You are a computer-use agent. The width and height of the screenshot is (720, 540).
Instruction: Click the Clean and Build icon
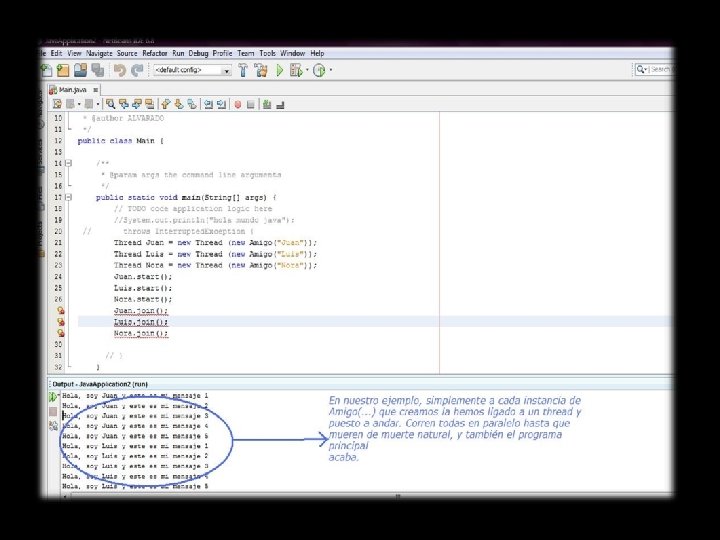(261, 70)
